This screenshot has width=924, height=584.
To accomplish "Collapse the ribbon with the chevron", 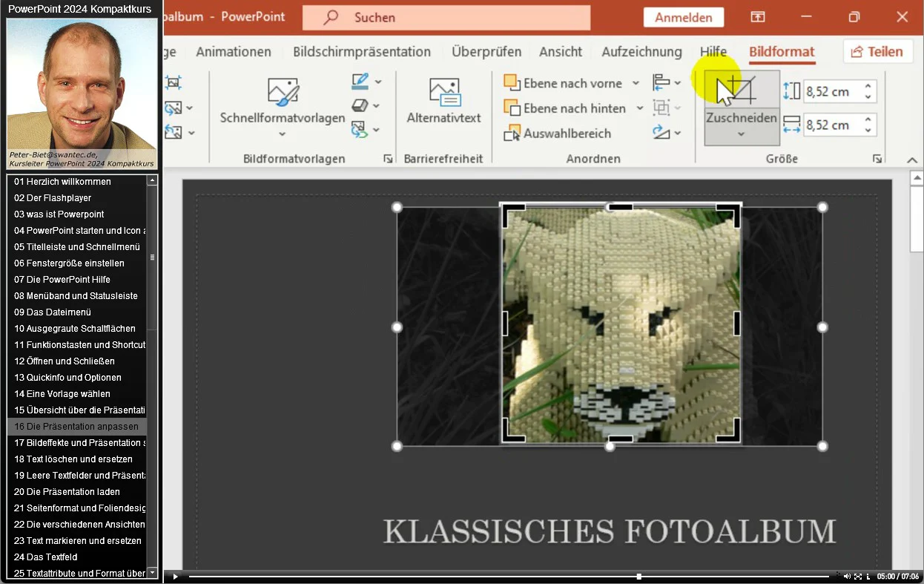I will [x=913, y=160].
